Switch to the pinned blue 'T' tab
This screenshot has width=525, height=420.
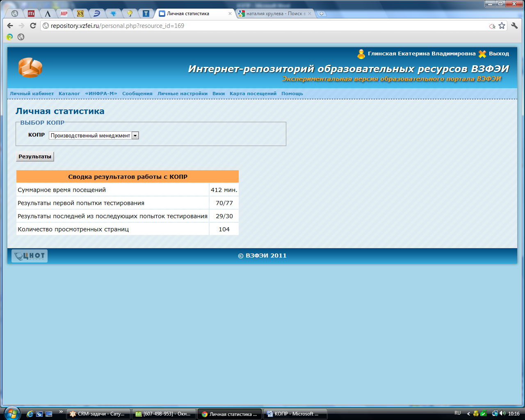[146, 14]
